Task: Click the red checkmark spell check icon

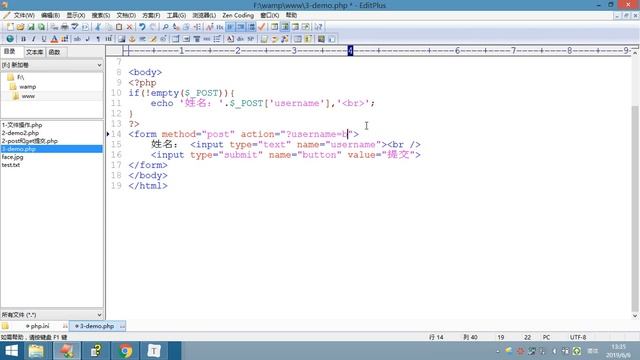Action: point(262,27)
